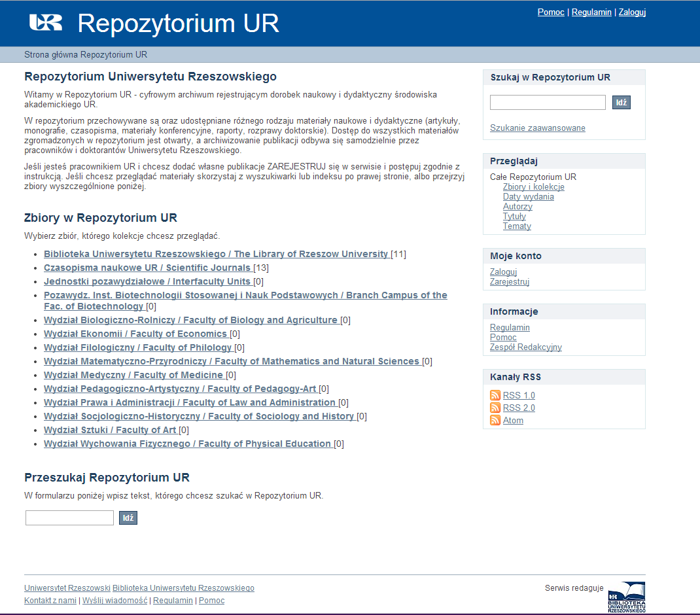
Task: Open Pomoc under Informacje
Action: [x=503, y=337]
